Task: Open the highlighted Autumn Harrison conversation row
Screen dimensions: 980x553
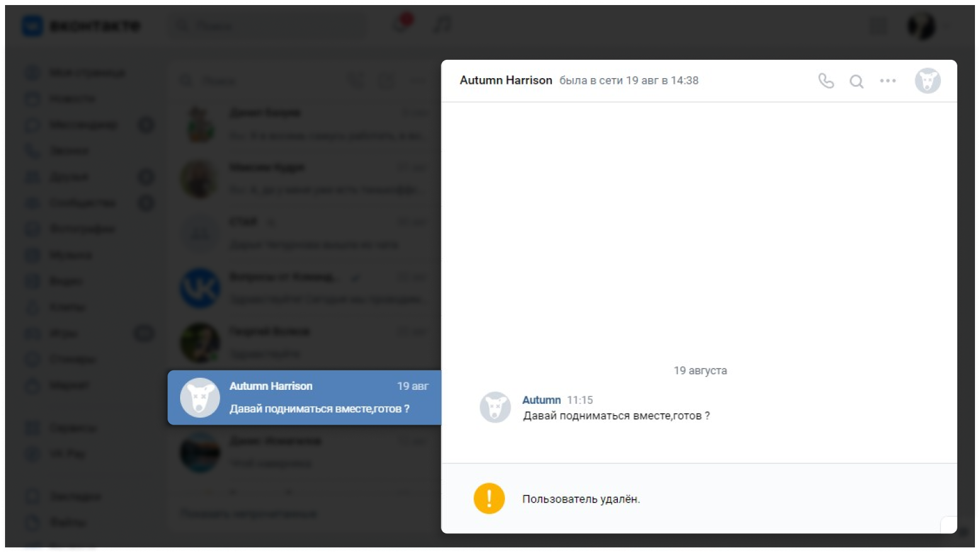Action: click(304, 397)
